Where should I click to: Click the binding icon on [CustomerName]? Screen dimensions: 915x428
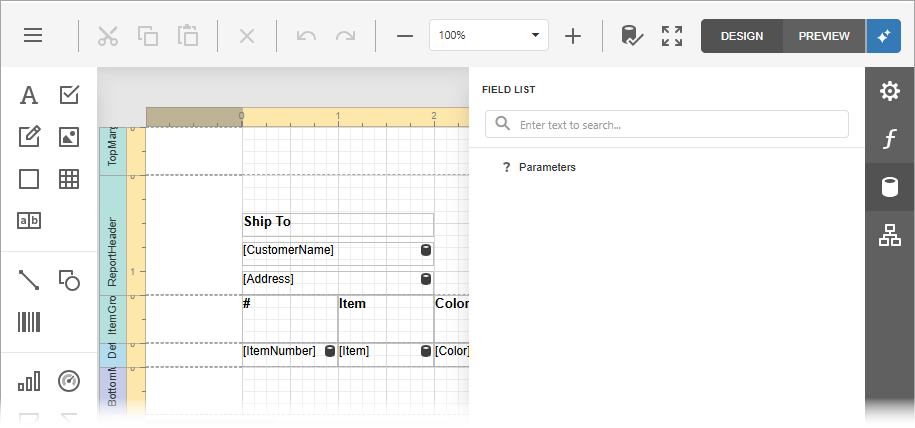pos(426,250)
